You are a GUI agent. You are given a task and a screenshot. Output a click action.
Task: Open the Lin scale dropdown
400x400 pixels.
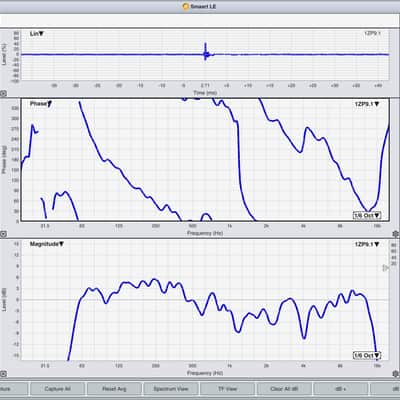[37, 34]
